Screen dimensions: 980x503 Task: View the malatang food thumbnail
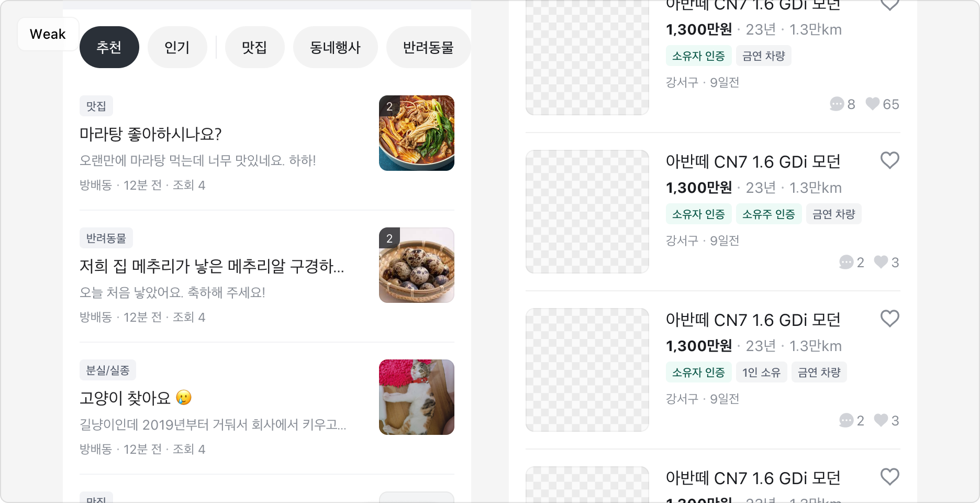pos(417,133)
